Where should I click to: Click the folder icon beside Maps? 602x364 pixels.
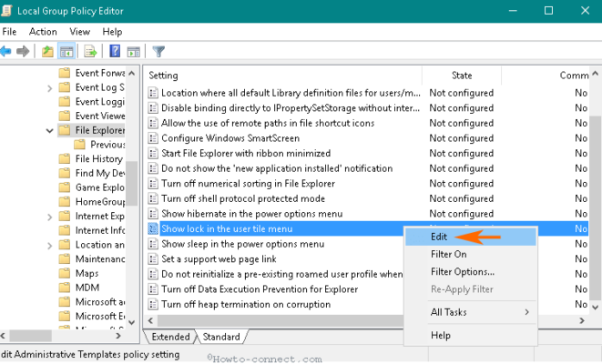pyautogui.click(x=65, y=273)
